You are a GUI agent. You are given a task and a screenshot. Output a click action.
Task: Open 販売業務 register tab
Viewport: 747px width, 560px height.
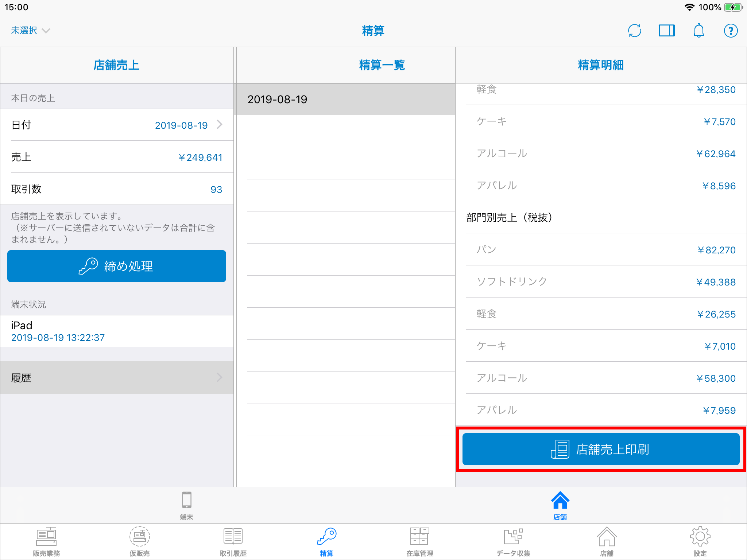coord(46,541)
